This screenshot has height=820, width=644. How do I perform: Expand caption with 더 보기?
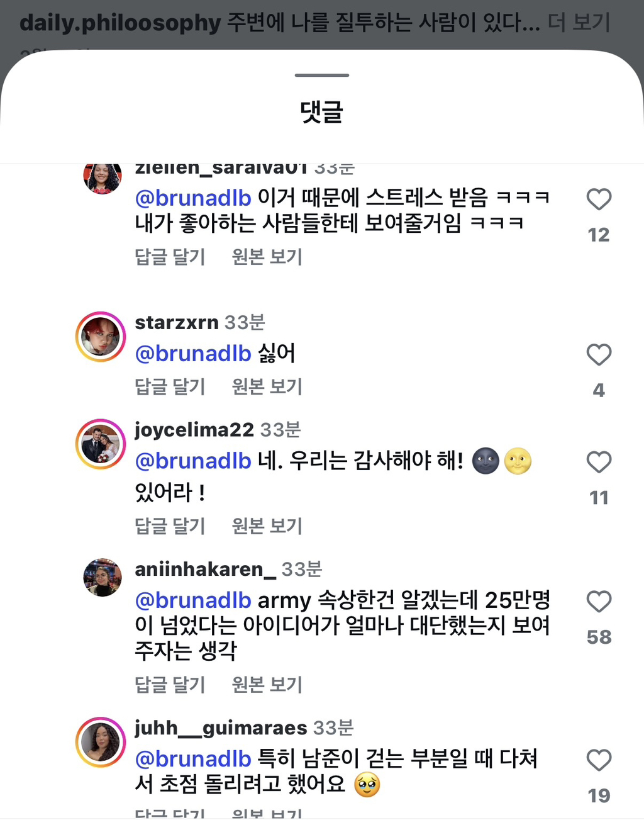(x=579, y=23)
